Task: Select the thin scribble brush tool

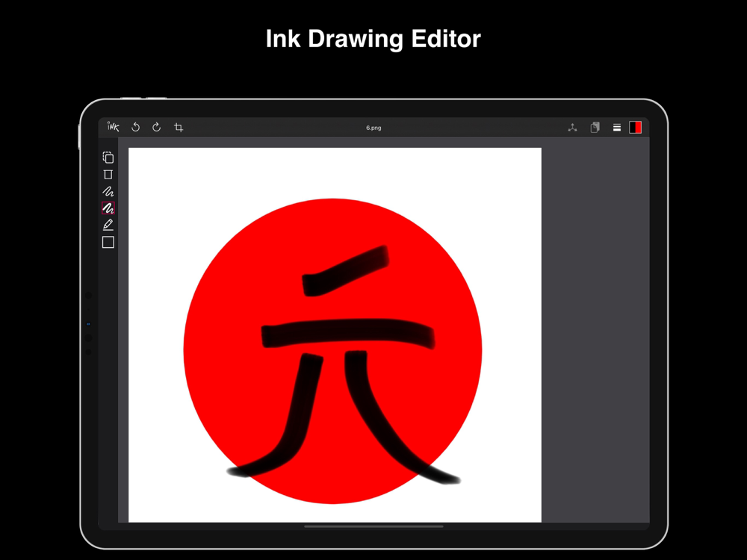Action: pyautogui.click(x=108, y=191)
